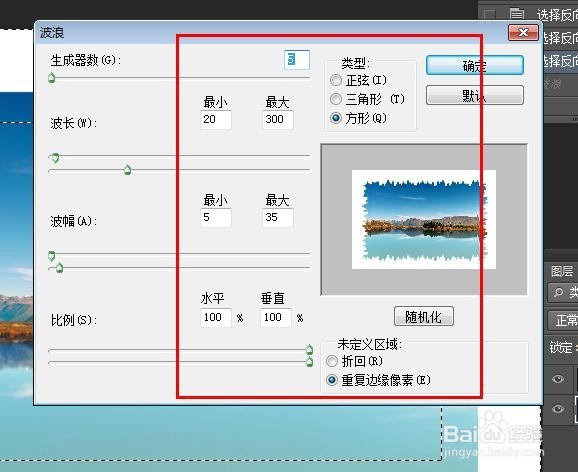Click the layer filter search magnifier icon
578x472 pixels.
click(558, 292)
